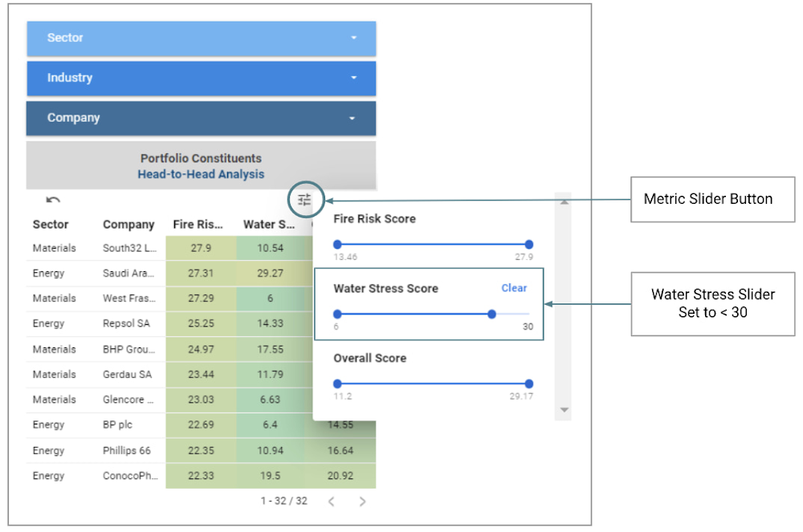Viewport: 803px width, 532px height.
Task: Click the metric slider filter icon
Action: [304, 201]
